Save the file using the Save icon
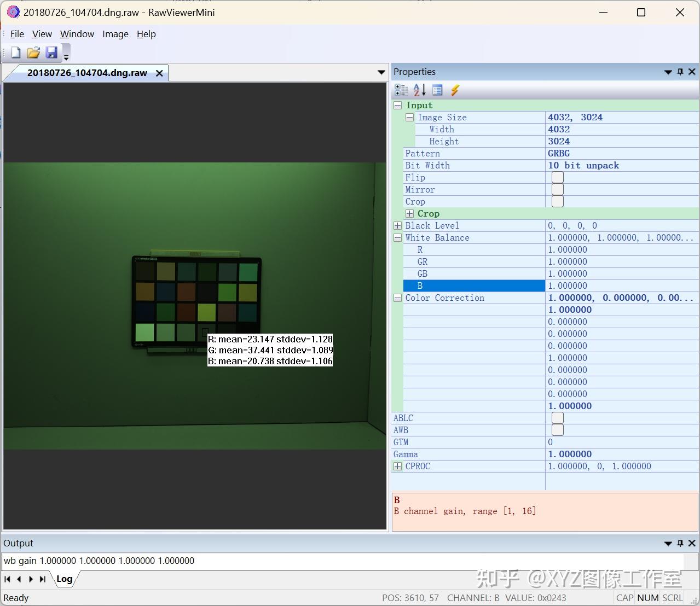 point(52,52)
